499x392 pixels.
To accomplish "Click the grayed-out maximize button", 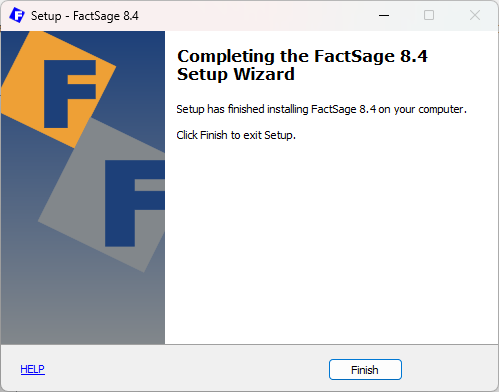I will pyautogui.click(x=429, y=15).
